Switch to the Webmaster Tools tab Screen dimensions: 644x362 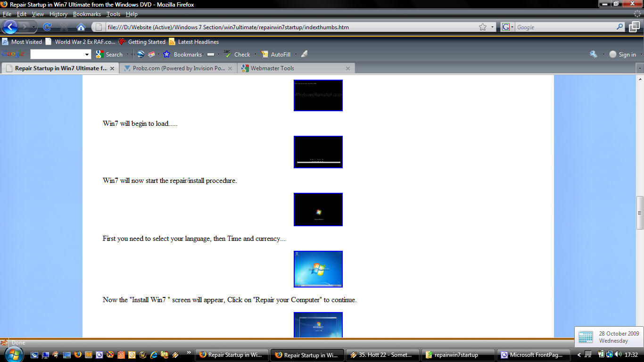[x=272, y=68]
